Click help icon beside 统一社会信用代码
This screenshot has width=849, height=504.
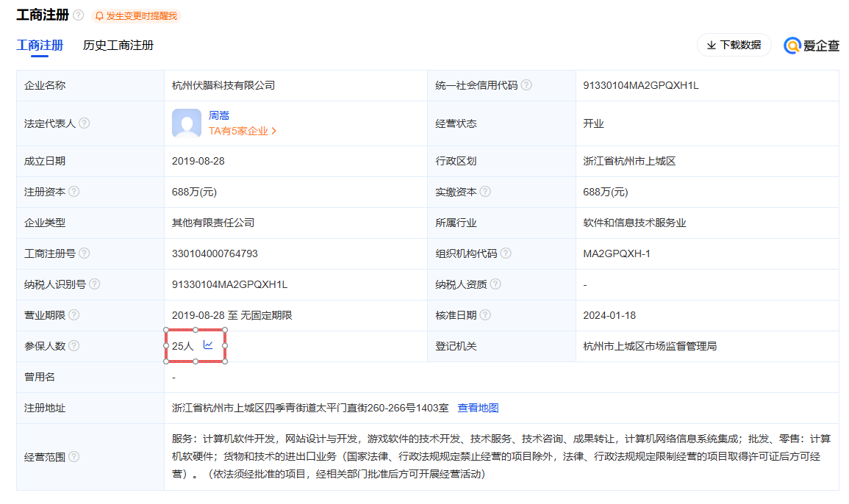tap(526, 85)
